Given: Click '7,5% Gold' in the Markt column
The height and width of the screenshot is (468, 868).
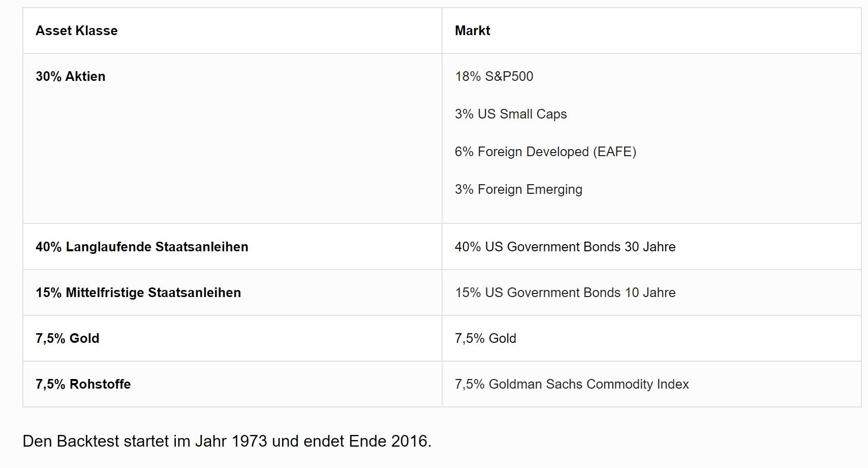Looking at the screenshot, I should coord(485,338).
